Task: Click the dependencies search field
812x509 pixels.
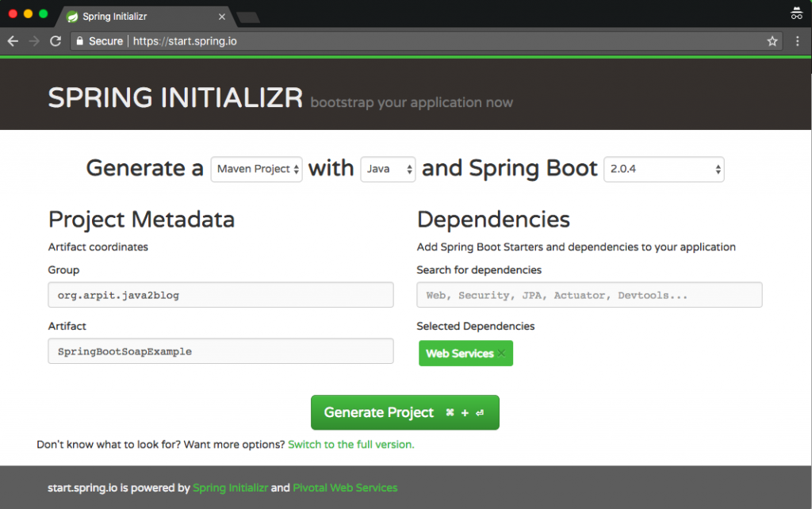Action: (589, 294)
